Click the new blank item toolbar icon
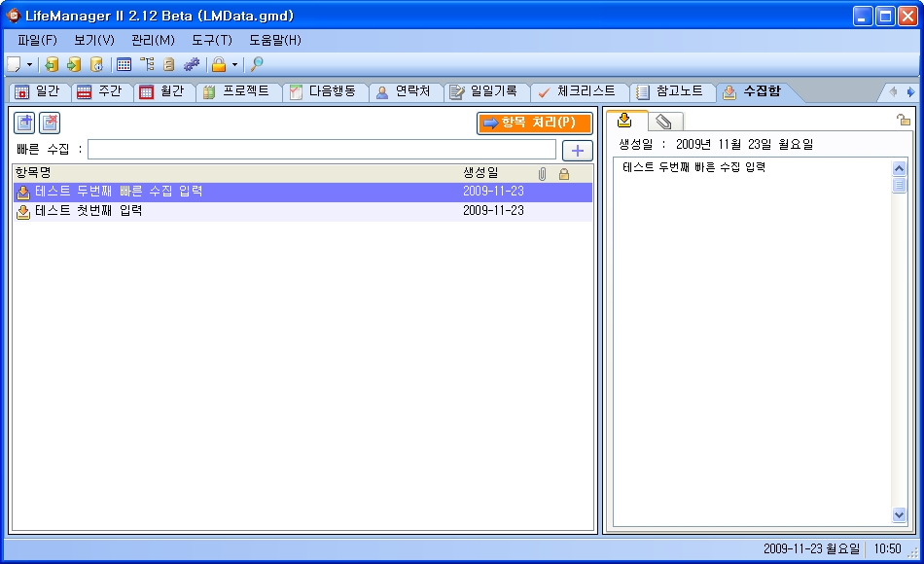This screenshot has width=924, height=564. click(14, 64)
